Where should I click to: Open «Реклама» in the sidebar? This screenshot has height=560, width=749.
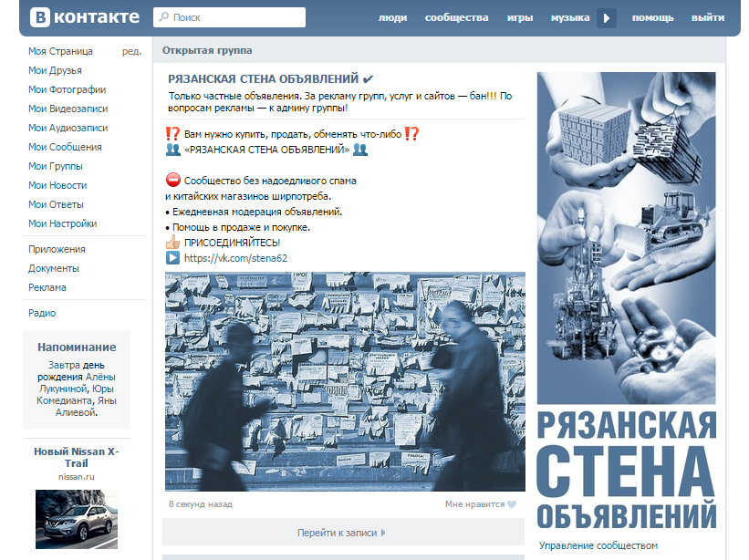pyautogui.click(x=47, y=287)
